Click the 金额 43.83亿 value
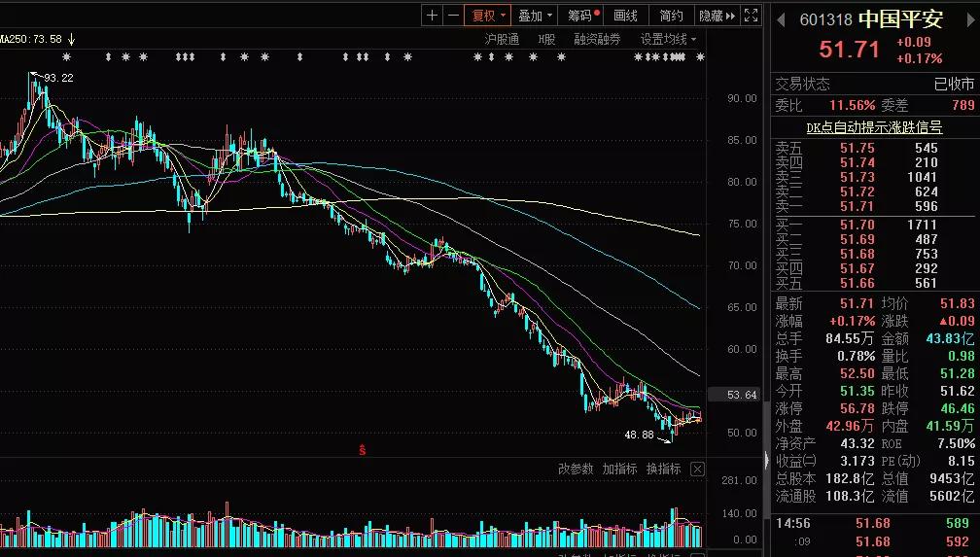Viewport: 980px width, 557px height. tap(950, 339)
